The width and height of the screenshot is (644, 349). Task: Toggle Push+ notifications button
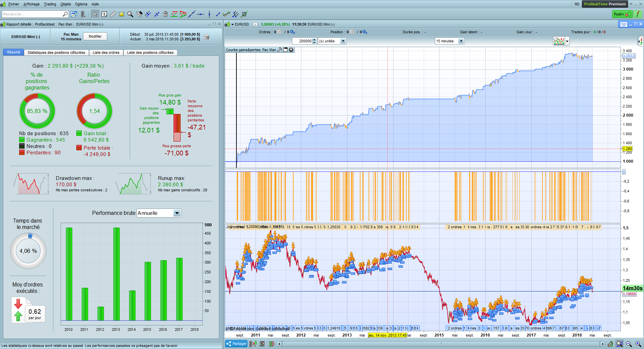tap(622, 14)
